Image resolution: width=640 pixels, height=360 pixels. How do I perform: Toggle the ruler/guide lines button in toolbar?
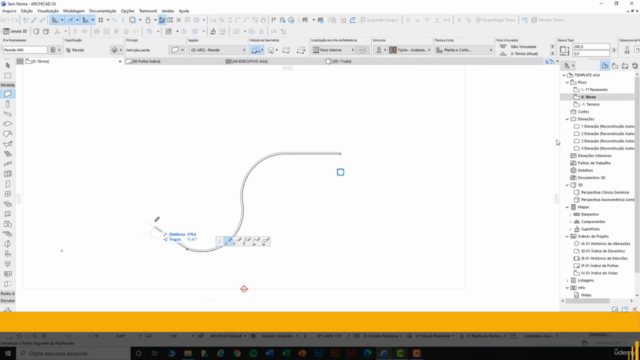pyautogui.click(x=55, y=20)
